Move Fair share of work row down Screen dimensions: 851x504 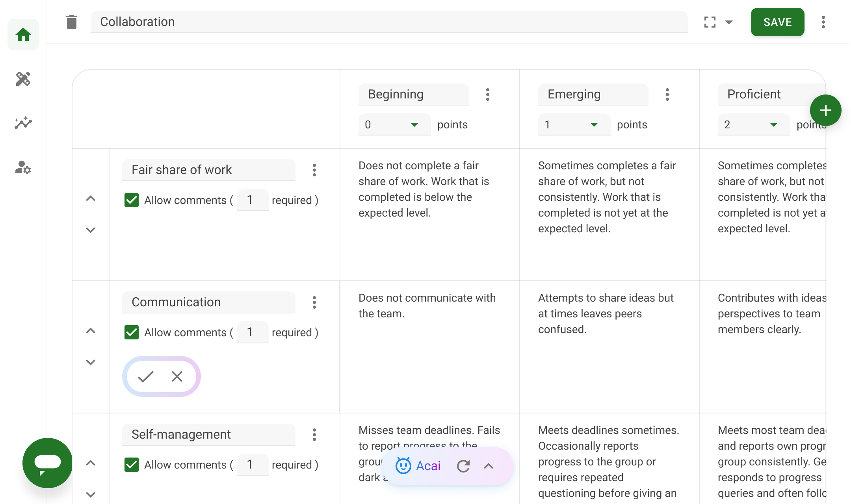pyautogui.click(x=91, y=230)
